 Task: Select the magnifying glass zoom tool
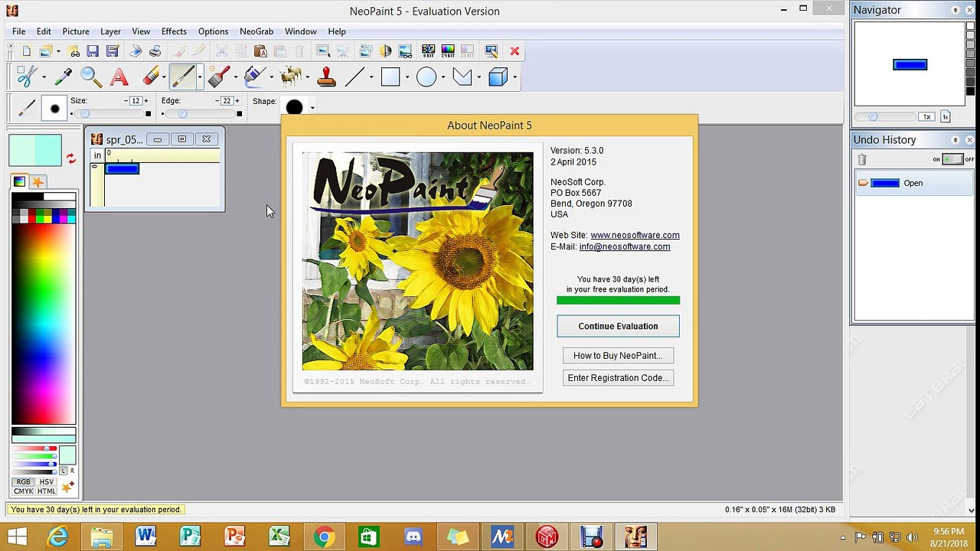(x=91, y=77)
